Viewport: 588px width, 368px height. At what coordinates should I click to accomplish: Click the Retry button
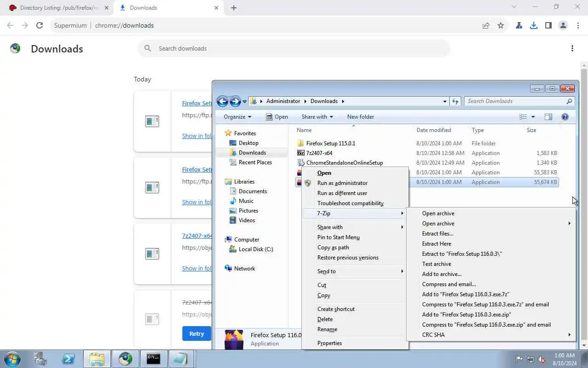[x=197, y=333]
